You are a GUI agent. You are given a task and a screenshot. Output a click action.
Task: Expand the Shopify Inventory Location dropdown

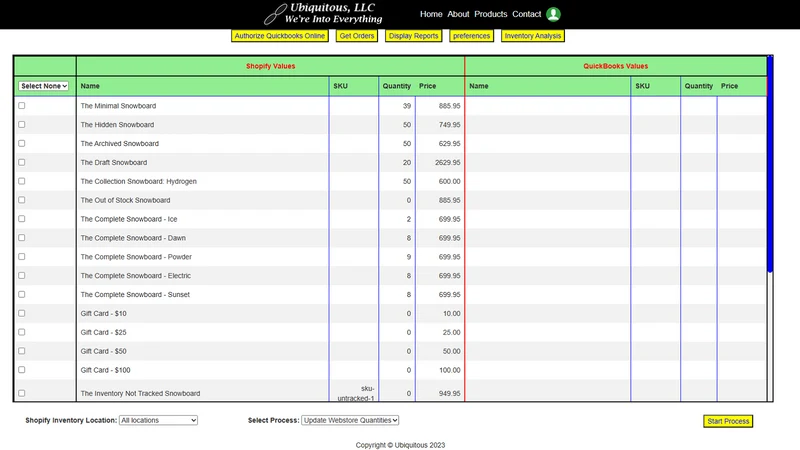pos(158,420)
